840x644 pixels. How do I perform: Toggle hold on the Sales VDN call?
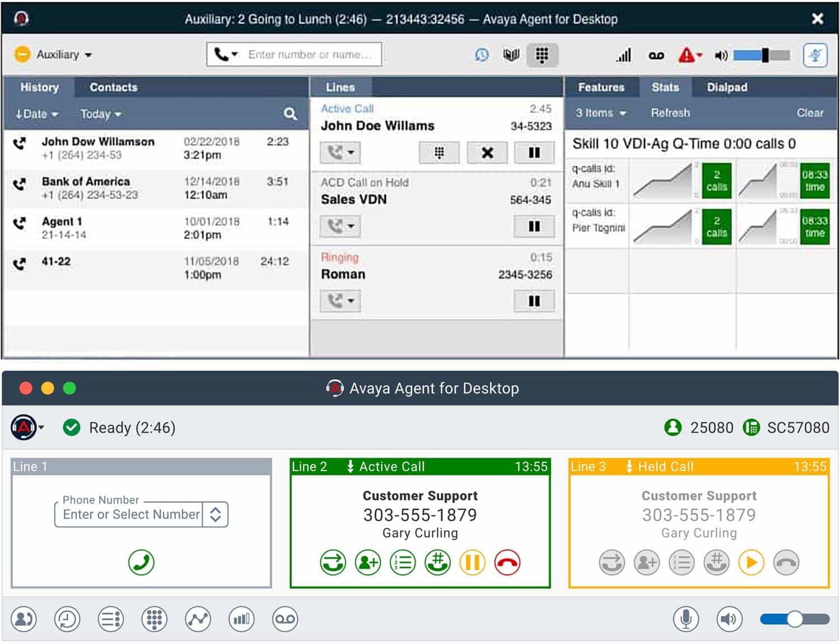534,226
